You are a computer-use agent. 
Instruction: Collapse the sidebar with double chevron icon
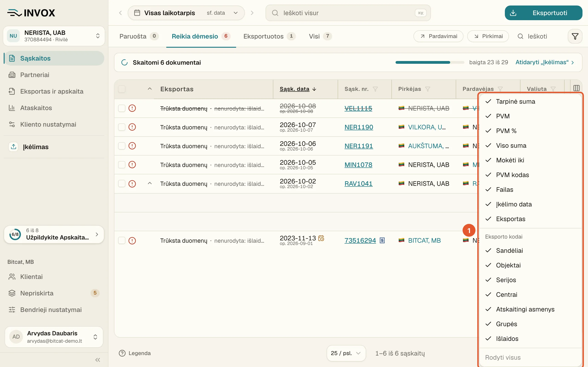coord(98,360)
